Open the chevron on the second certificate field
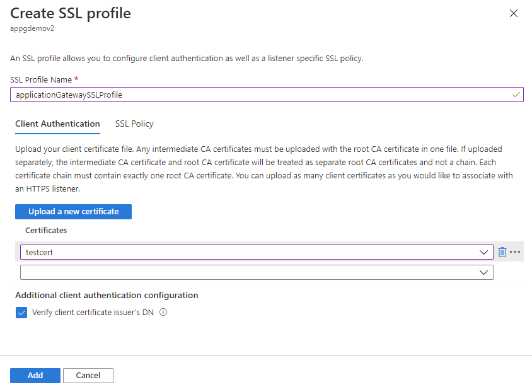The height and width of the screenshot is (392, 532). point(484,272)
